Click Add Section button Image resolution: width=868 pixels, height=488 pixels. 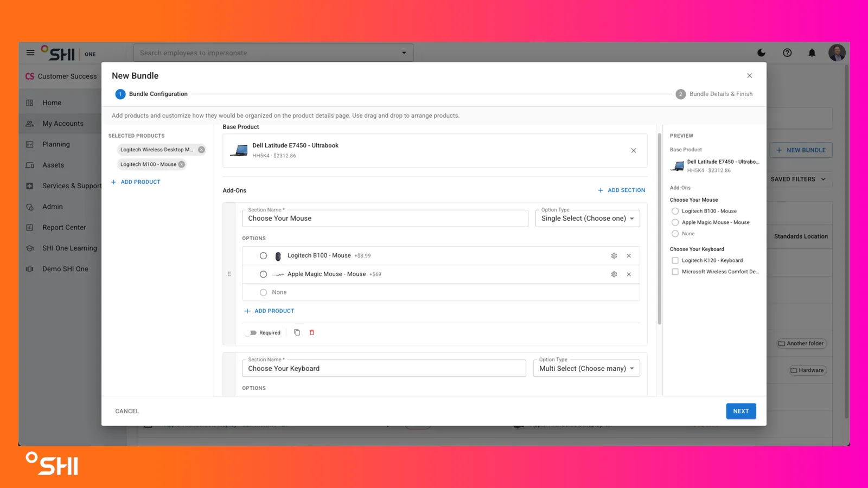(x=621, y=190)
